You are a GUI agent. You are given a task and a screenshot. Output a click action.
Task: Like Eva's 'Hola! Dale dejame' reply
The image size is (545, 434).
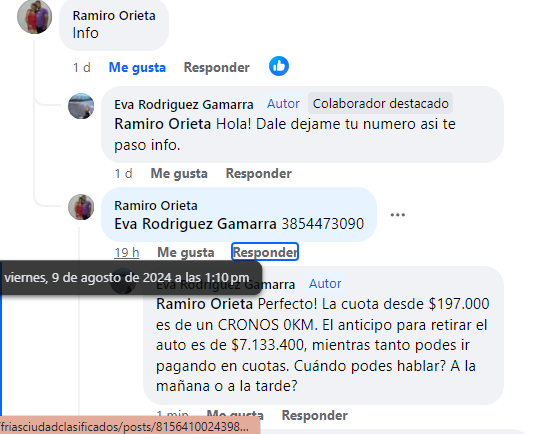coord(179,173)
